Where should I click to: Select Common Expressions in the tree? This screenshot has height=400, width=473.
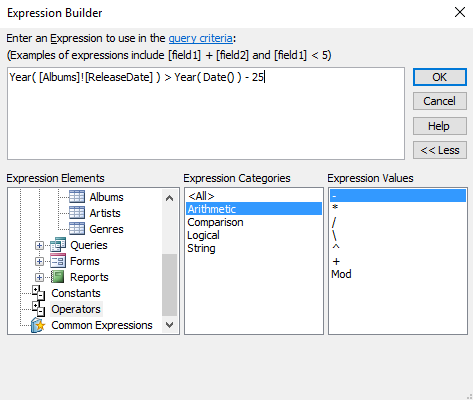pos(102,325)
